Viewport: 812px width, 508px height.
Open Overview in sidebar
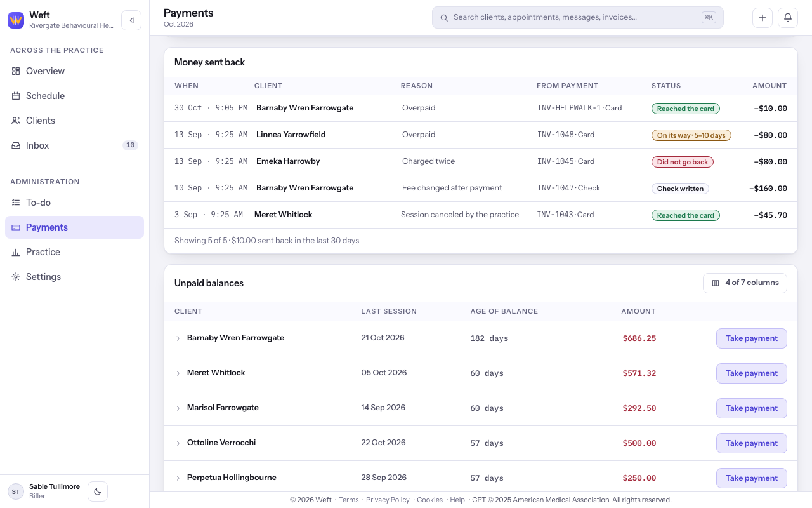click(74, 71)
